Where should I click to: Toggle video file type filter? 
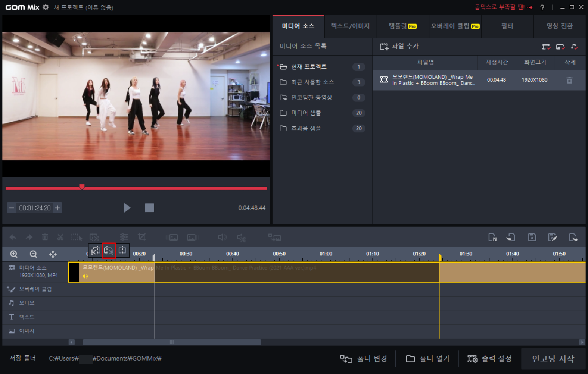tap(546, 47)
